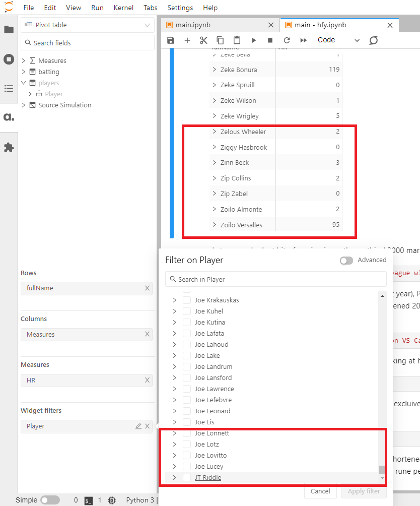Cancel the Player filter dialog
The height and width of the screenshot is (506, 420).
320,491
